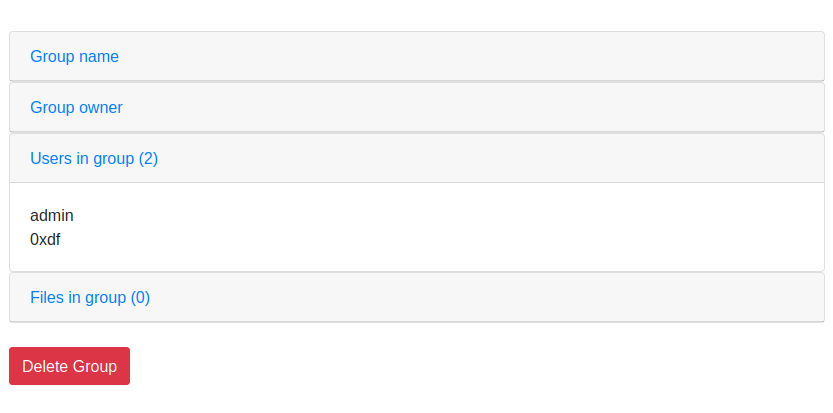
Task: Select the 0xdf user entry
Action: tap(46, 239)
